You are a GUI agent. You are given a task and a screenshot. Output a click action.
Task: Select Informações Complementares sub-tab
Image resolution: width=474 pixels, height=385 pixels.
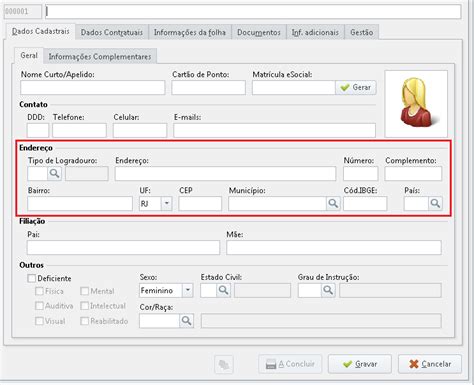[x=100, y=57]
